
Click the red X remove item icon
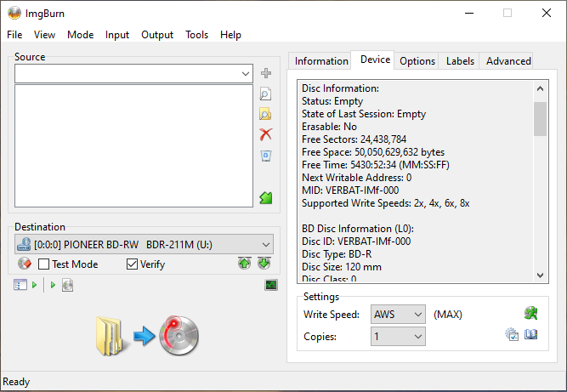tap(266, 134)
